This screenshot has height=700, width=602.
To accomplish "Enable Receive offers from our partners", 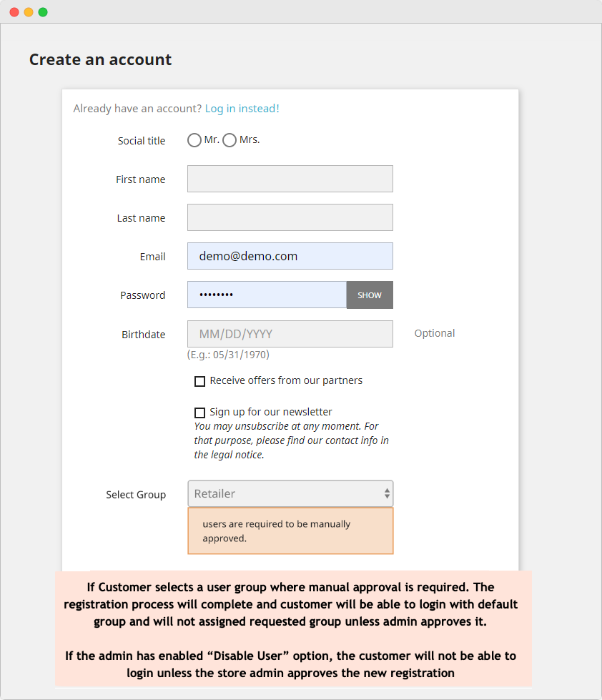I will pos(200,381).
